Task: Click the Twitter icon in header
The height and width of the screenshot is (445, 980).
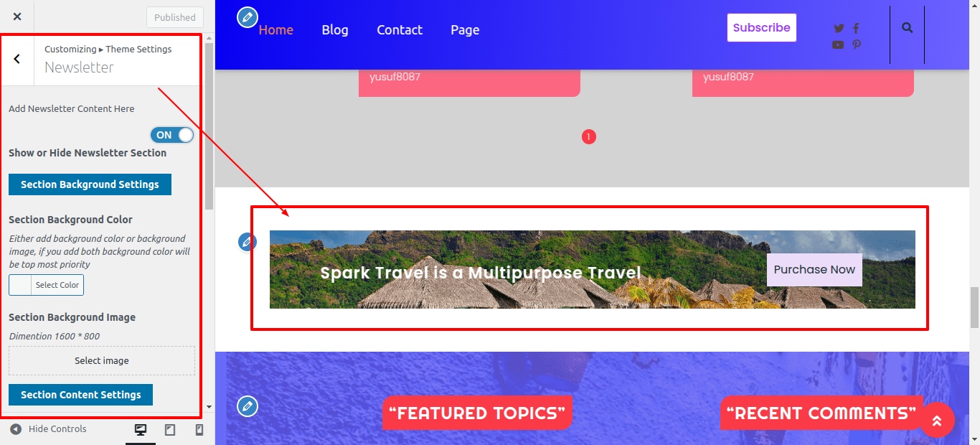Action: [839, 29]
